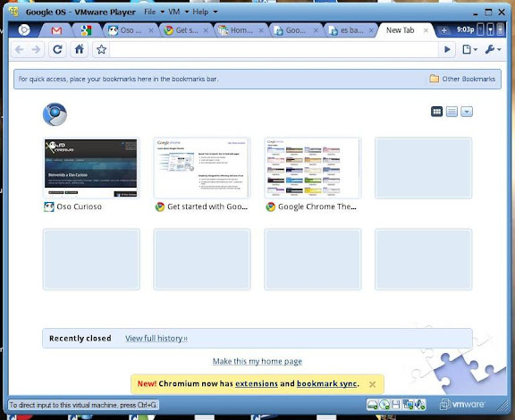The height and width of the screenshot is (420, 515).
Task: Open the VMware Player VM menu
Action: coord(178,12)
